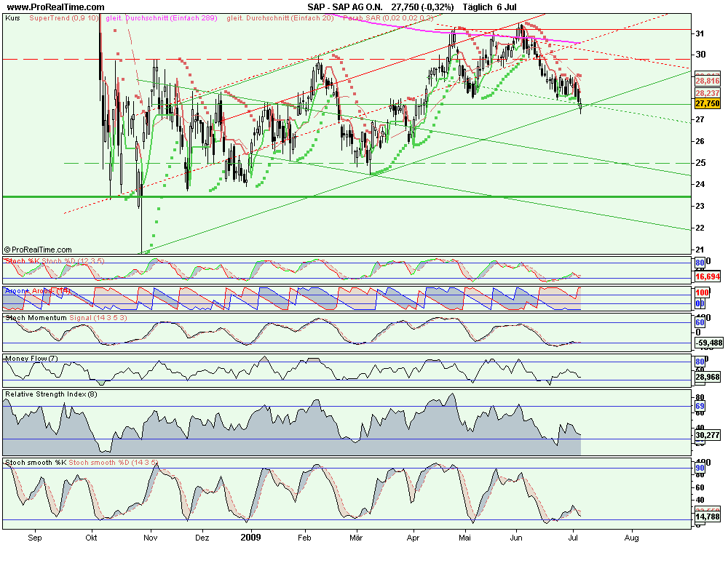The image size is (728, 582).
Task: Click the 'Mär' month on time axis
Action: [x=356, y=538]
